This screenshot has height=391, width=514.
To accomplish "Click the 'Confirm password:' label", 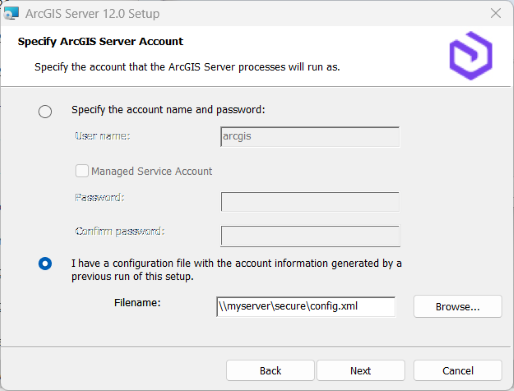I will (x=120, y=231).
